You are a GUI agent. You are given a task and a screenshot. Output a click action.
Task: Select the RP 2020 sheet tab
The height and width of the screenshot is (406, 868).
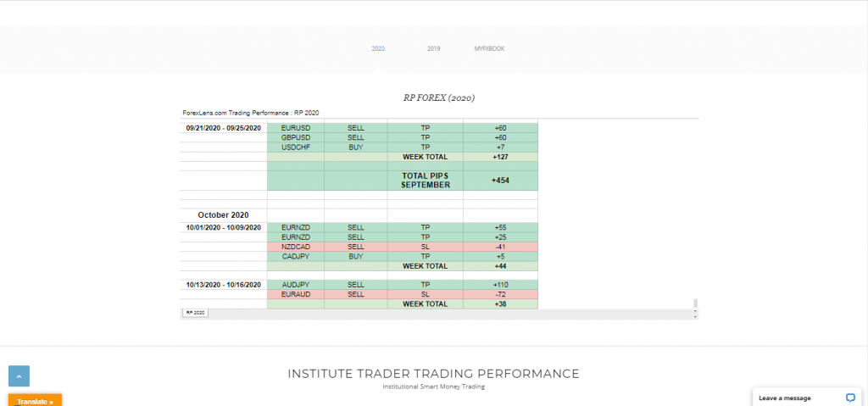(195, 313)
